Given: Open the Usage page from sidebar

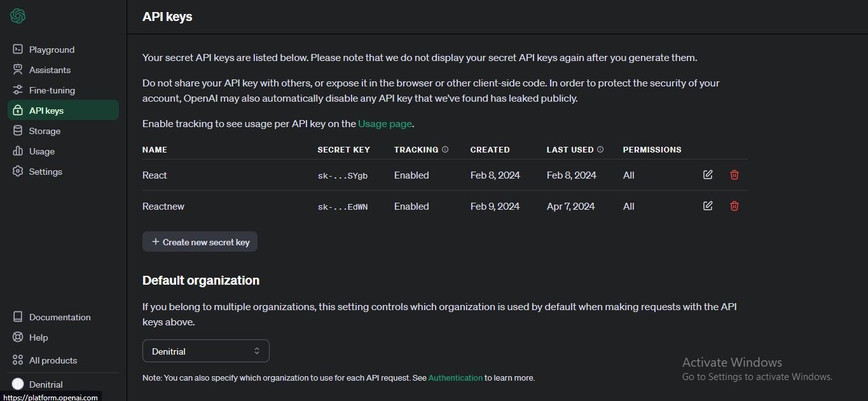Looking at the screenshot, I should [41, 151].
